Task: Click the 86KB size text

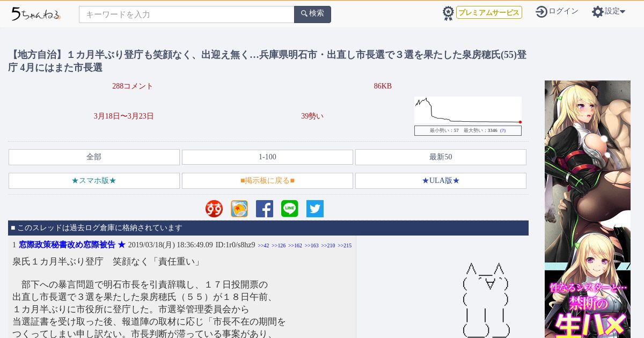Action: pos(383,86)
